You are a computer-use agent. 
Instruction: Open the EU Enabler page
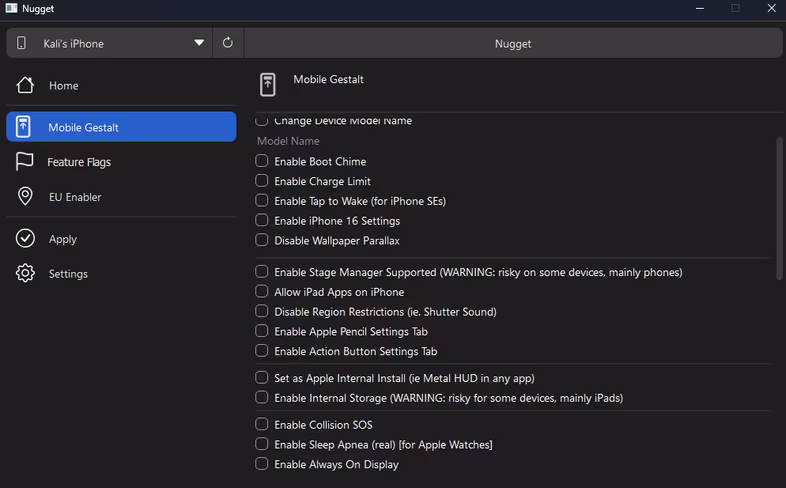(x=121, y=196)
